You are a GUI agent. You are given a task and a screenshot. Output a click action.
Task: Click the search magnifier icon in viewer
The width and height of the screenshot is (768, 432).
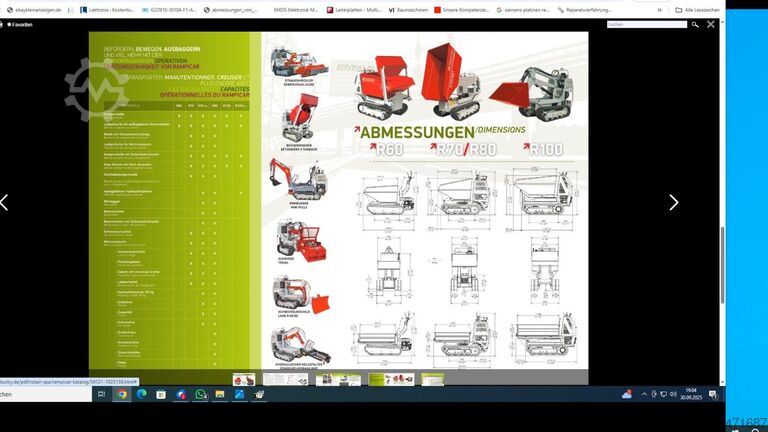coord(695,24)
